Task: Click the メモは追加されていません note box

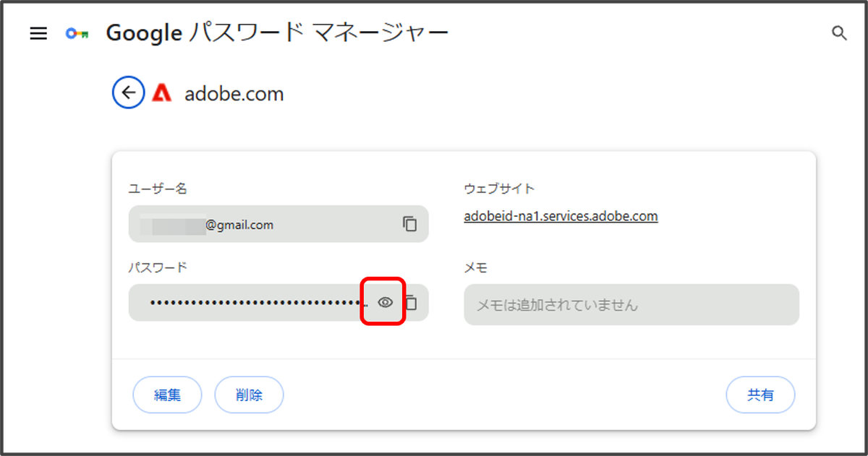Action: click(631, 304)
